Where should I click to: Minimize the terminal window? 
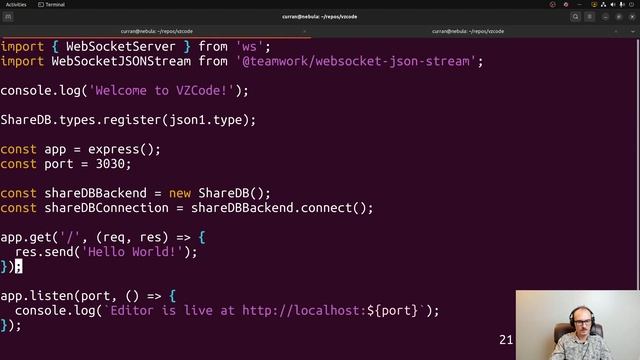(x=605, y=17)
